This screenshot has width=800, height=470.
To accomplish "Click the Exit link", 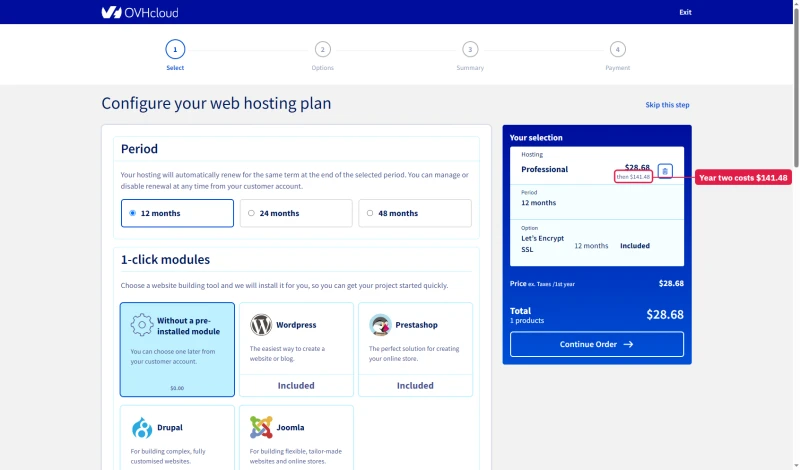I will (x=685, y=12).
